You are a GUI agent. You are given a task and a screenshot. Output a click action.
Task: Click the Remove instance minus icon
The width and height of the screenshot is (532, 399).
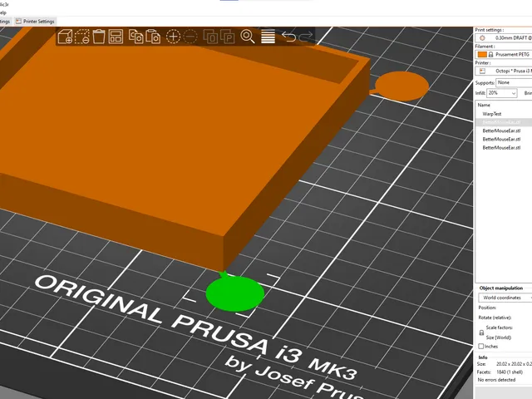coord(190,37)
